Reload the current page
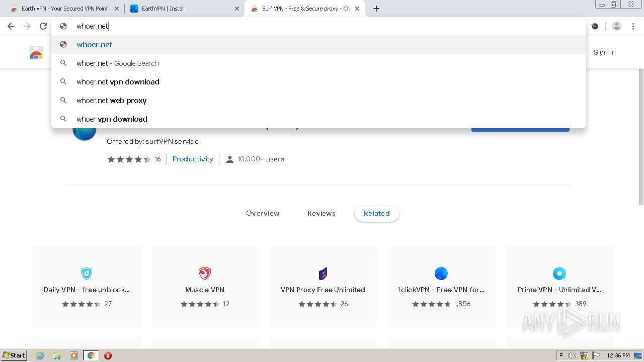The width and height of the screenshot is (644, 362). click(43, 26)
